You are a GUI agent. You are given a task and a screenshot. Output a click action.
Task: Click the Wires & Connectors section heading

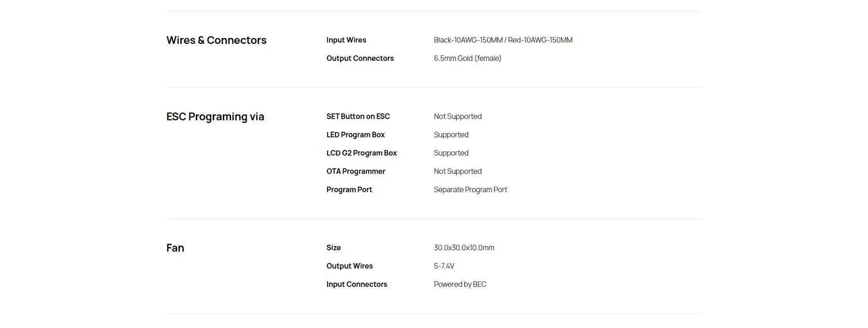216,40
